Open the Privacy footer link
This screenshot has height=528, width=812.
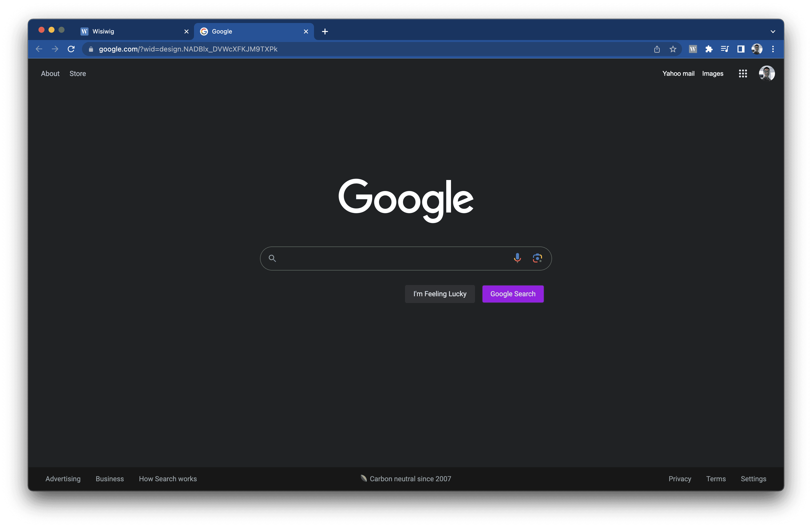(679, 479)
